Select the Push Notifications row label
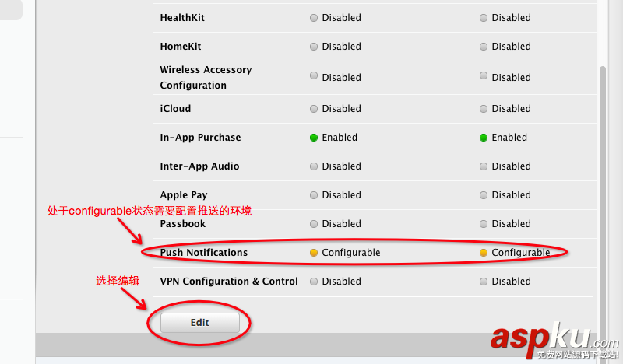The height and width of the screenshot is (364, 623). 204,253
